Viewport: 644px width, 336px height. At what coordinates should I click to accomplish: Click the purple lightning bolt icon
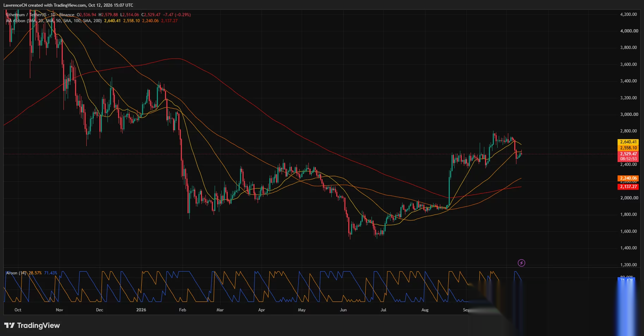521,263
